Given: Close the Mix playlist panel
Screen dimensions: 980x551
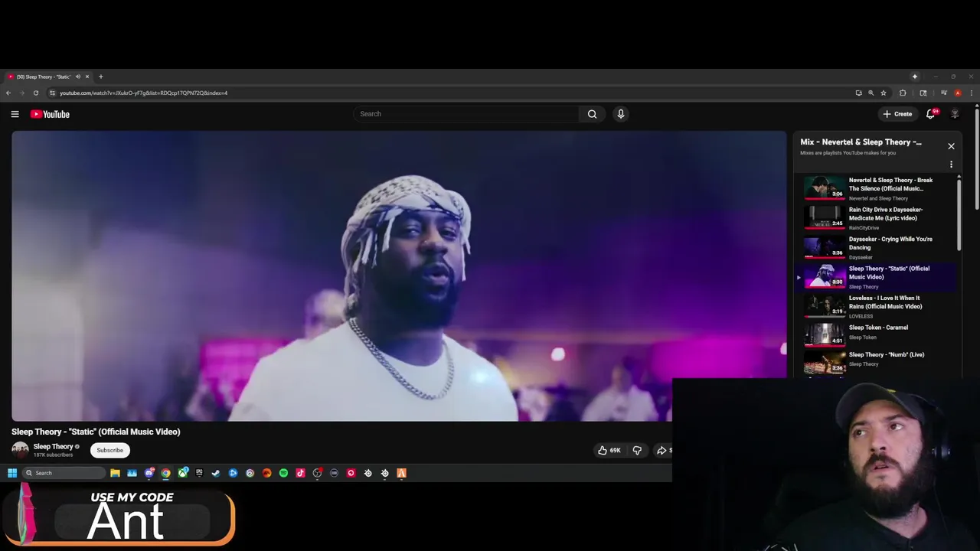Looking at the screenshot, I should pos(951,146).
